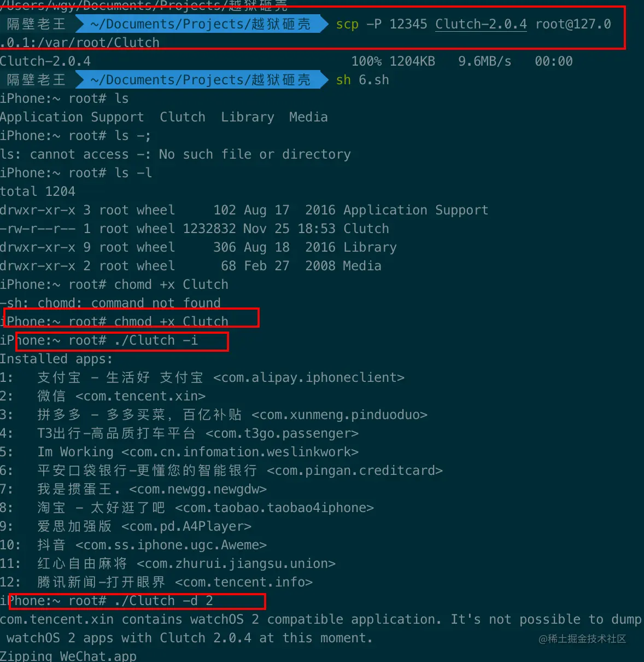Select the underlined 'Clutch-2.0.4' argument
This screenshot has width=644, height=662.
click(x=481, y=24)
